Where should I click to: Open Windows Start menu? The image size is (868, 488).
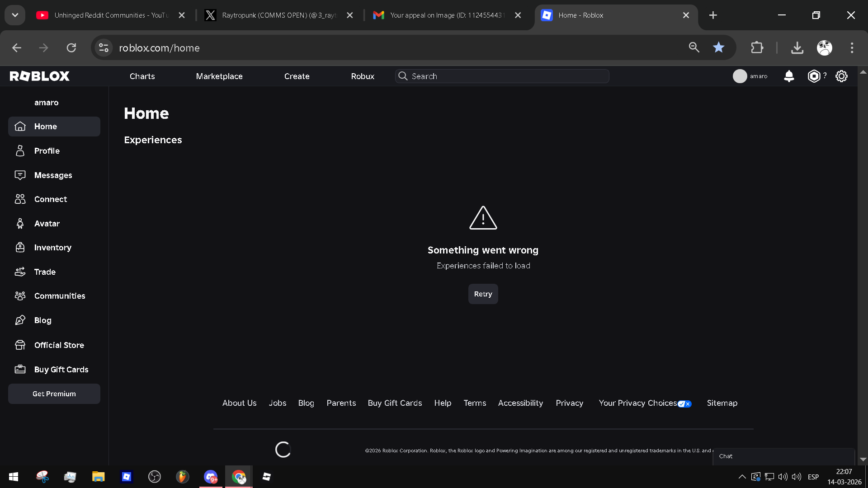[14, 477]
